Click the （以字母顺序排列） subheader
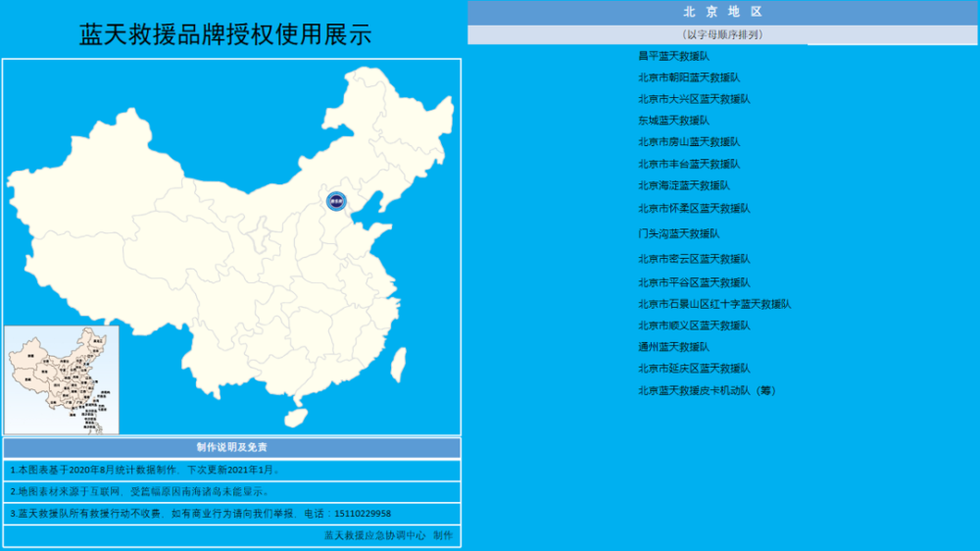 click(x=722, y=35)
